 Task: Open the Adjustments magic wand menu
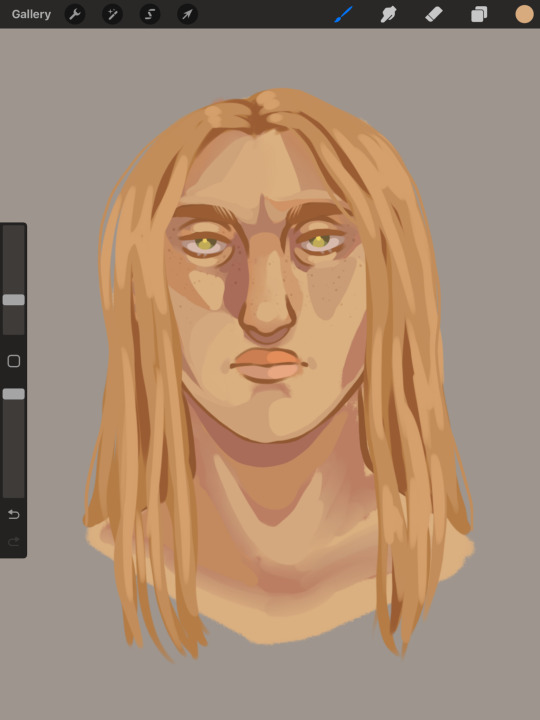tap(112, 14)
